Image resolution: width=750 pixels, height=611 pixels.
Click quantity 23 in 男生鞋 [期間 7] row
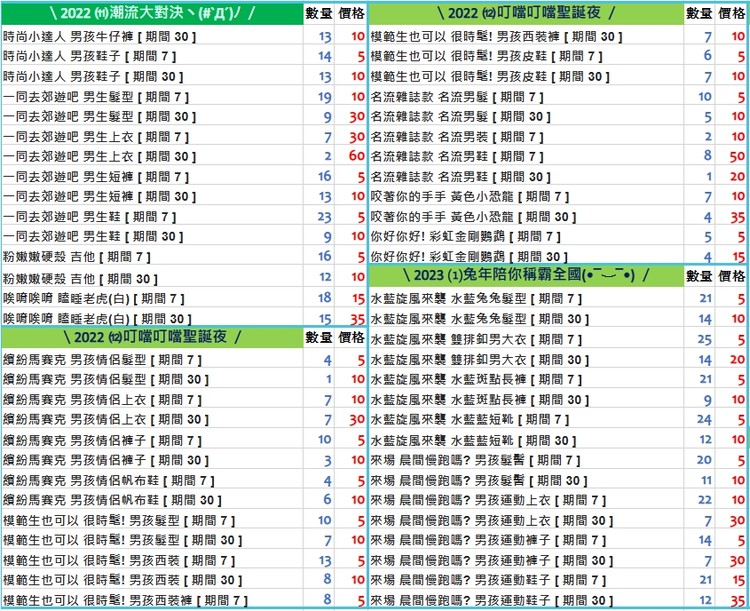point(324,217)
